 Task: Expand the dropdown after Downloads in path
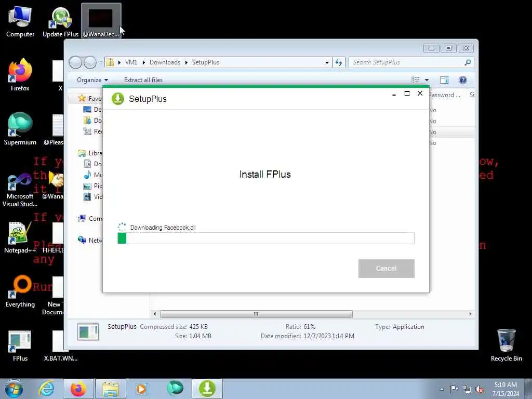(x=187, y=62)
